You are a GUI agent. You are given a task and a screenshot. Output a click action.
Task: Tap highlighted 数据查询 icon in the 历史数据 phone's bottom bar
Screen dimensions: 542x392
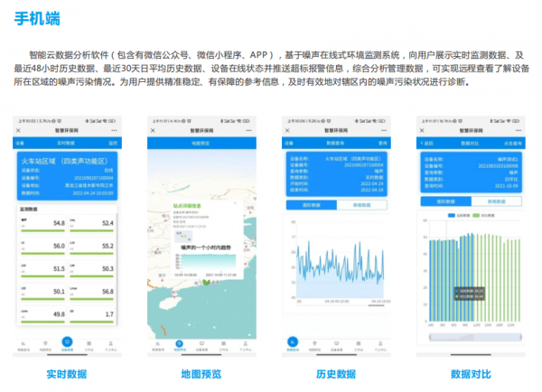[x=293, y=342]
